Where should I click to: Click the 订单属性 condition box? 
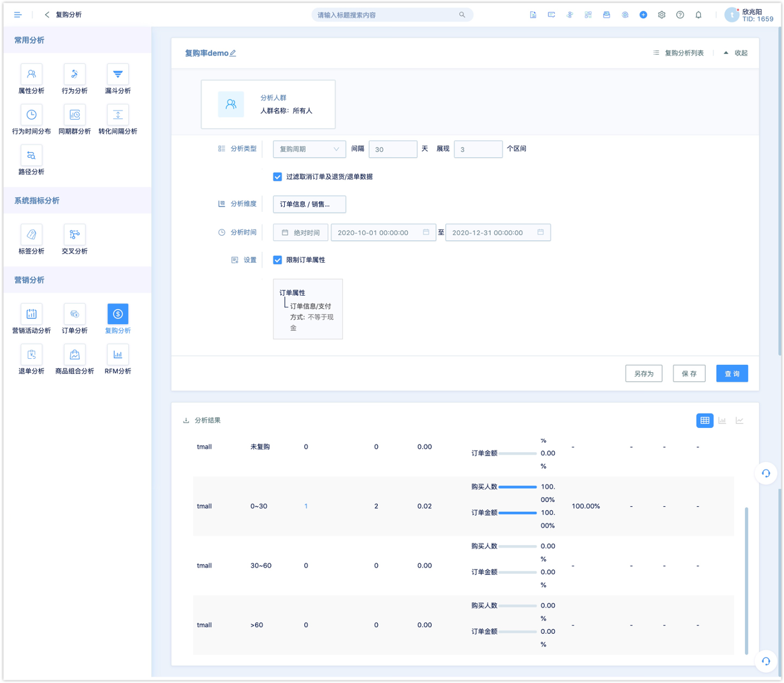pyautogui.click(x=308, y=309)
